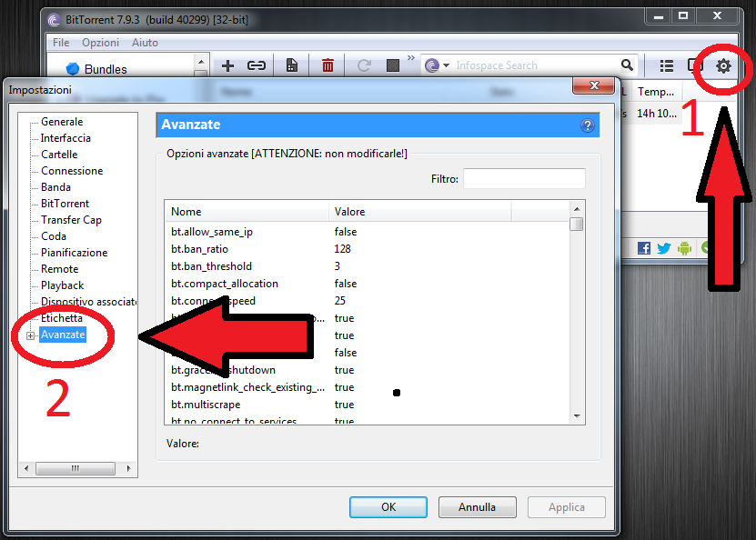Select BitTorrent in settings tree
This screenshot has width=756, height=540.
(65, 204)
